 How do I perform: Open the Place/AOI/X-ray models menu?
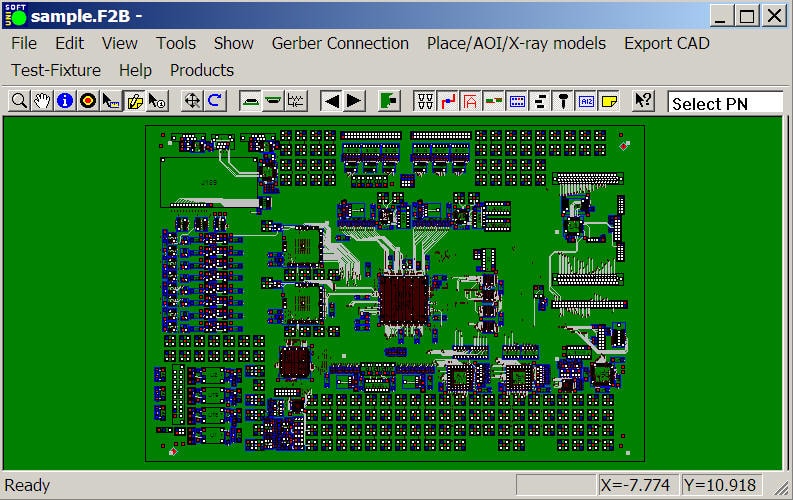tap(516, 43)
